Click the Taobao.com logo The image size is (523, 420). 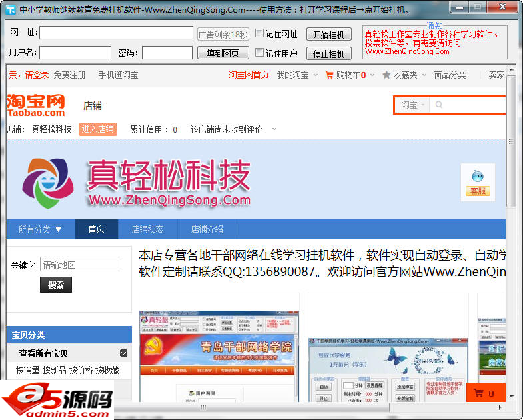pyautogui.click(x=36, y=105)
